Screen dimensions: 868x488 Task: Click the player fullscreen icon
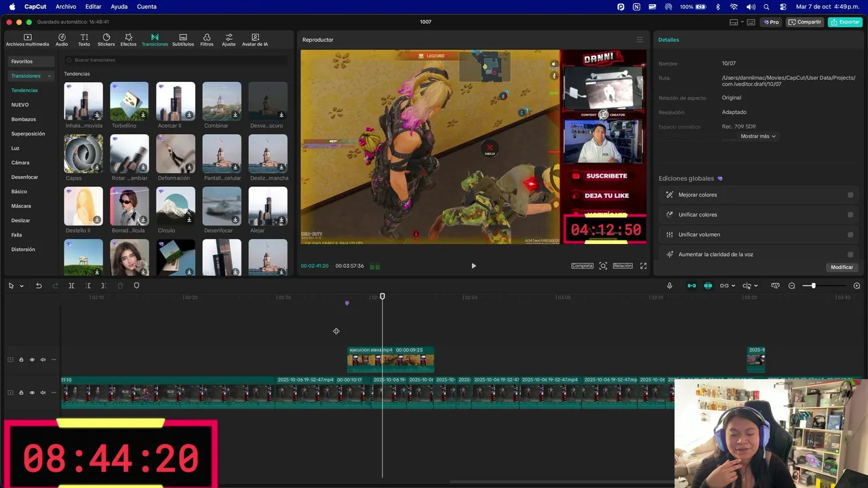point(643,266)
